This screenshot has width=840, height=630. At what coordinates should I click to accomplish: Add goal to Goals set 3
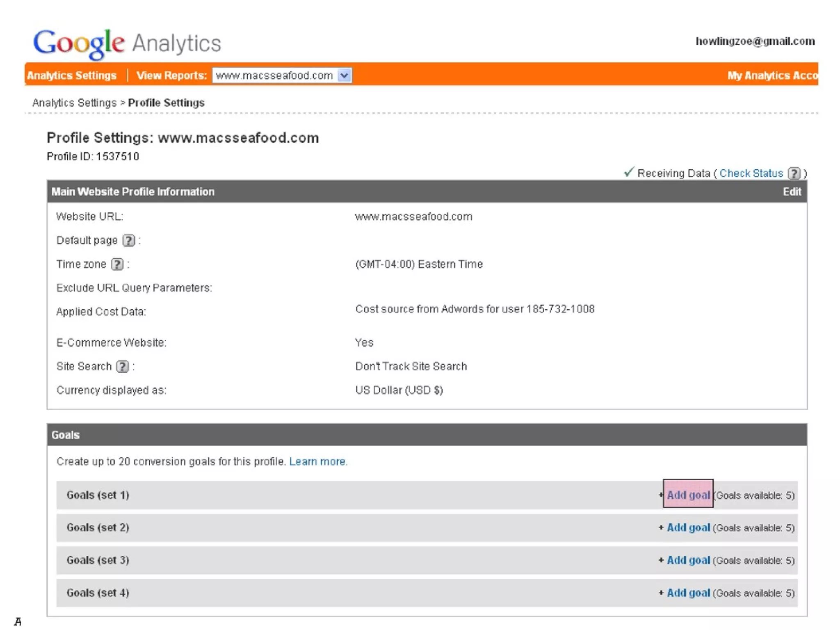[688, 560]
